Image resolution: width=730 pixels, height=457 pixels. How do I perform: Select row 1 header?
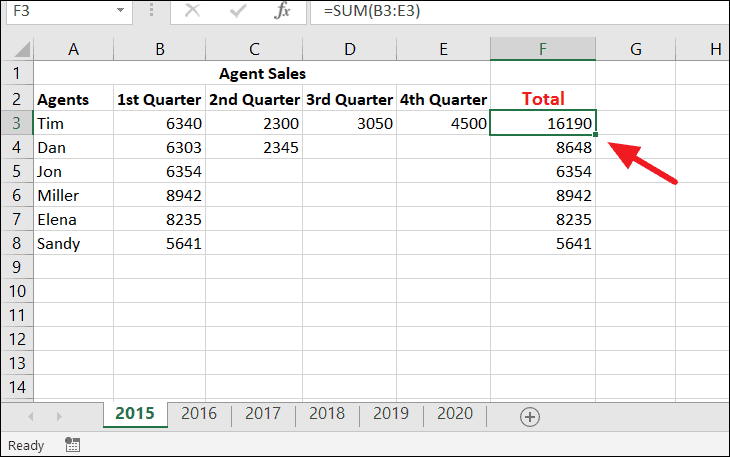17,73
